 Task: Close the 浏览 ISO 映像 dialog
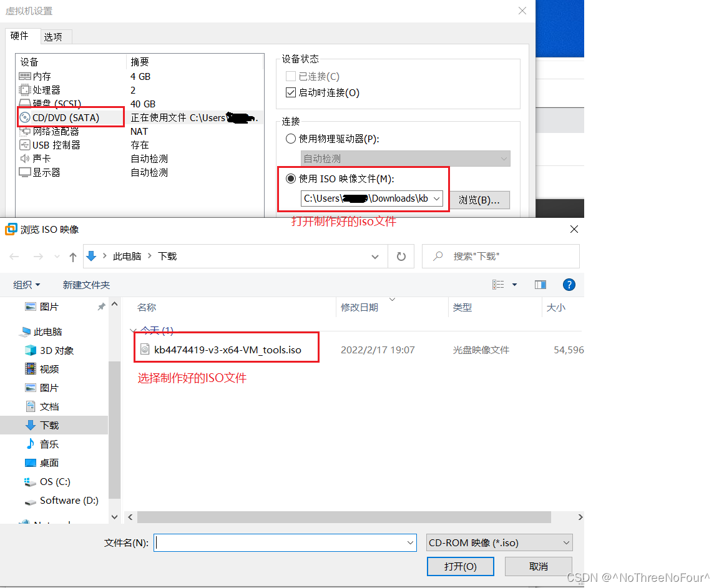point(574,229)
